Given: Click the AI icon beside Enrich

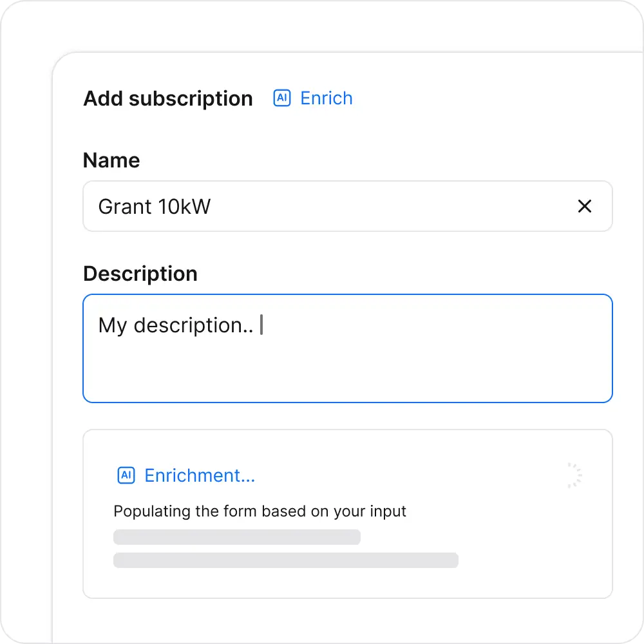Looking at the screenshot, I should 282,98.
